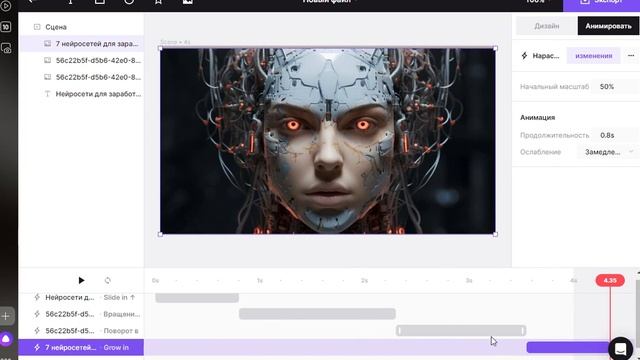Image resolution: width=640 pixels, height=360 pixels.
Task: Select the 'Grow in' animation timeline row
Action: (81, 347)
